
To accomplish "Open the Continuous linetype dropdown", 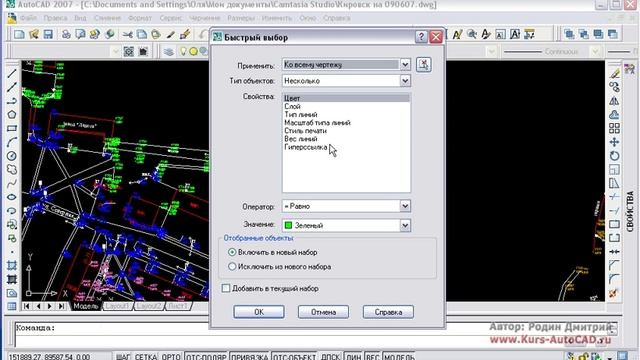I will coord(595,51).
